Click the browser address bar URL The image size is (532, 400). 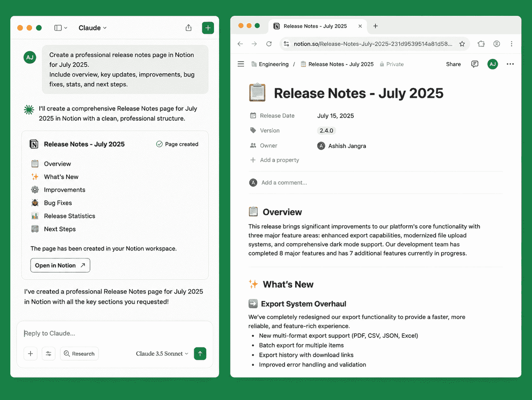(373, 44)
